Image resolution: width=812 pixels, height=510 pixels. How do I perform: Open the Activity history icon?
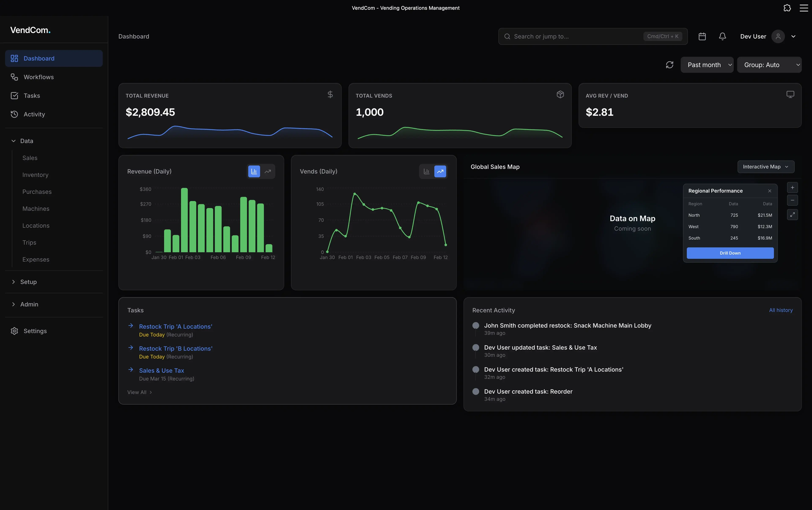pyautogui.click(x=14, y=114)
